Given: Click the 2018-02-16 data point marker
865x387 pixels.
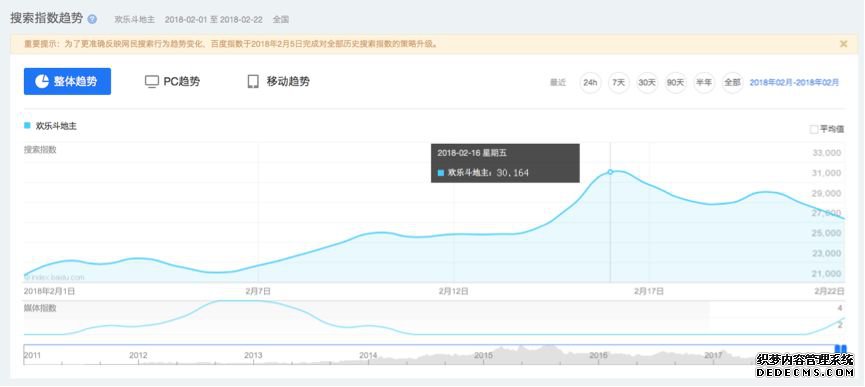Looking at the screenshot, I should click(610, 172).
